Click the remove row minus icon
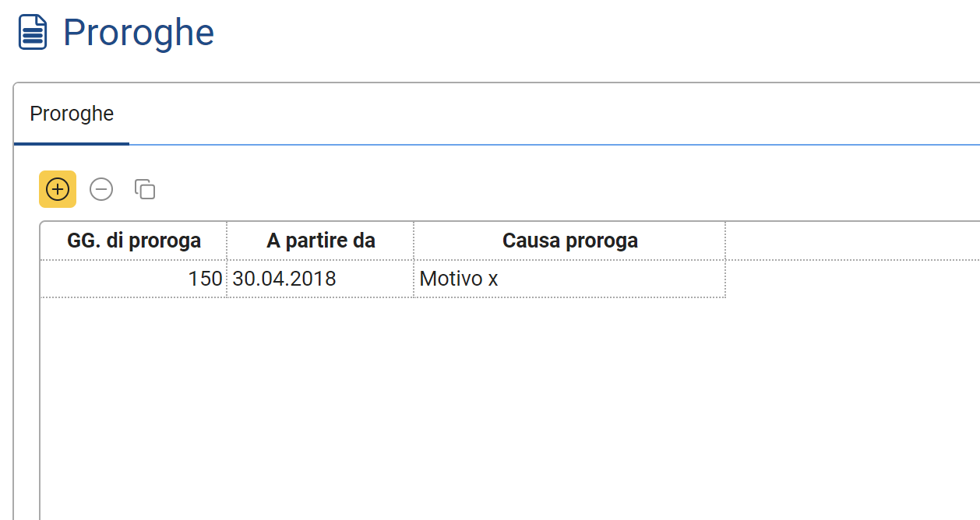The width and height of the screenshot is (980, 520). coord(101,189)
